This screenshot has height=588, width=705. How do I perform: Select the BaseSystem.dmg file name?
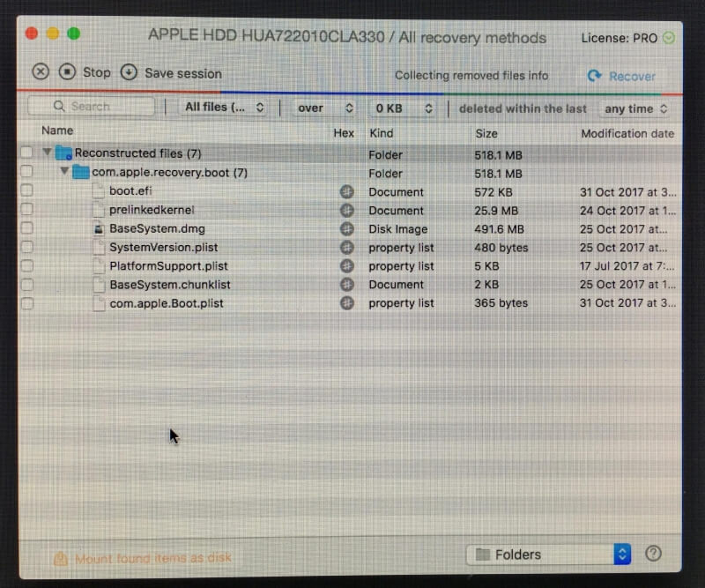[157, 228]
